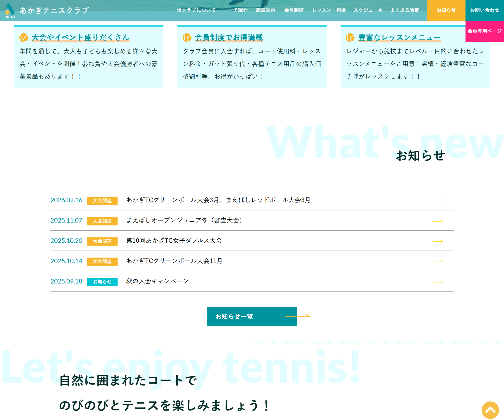The image size is (504, 420).
Task: Click arrow icon on 2025.11.07 news row
Action: [437, 221]
